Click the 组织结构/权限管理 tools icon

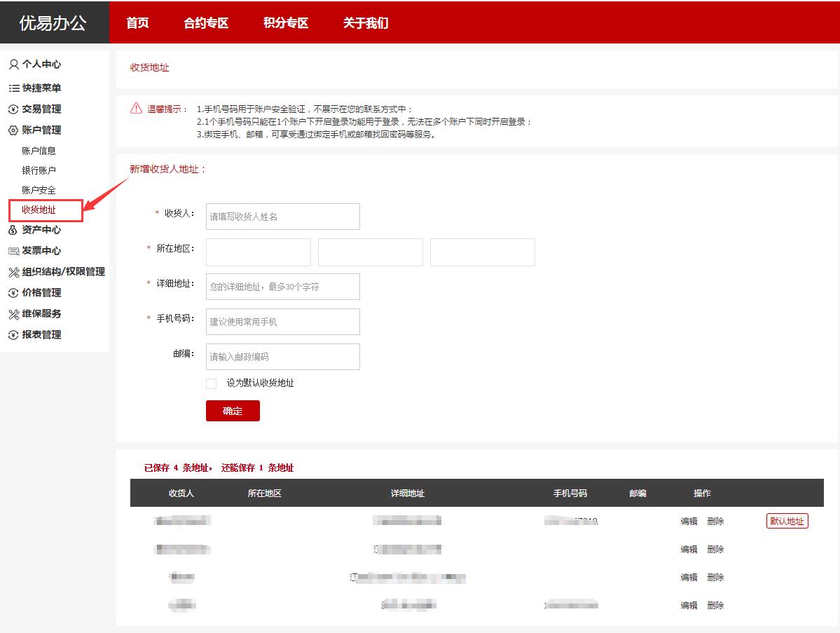[x=13, y=272]
